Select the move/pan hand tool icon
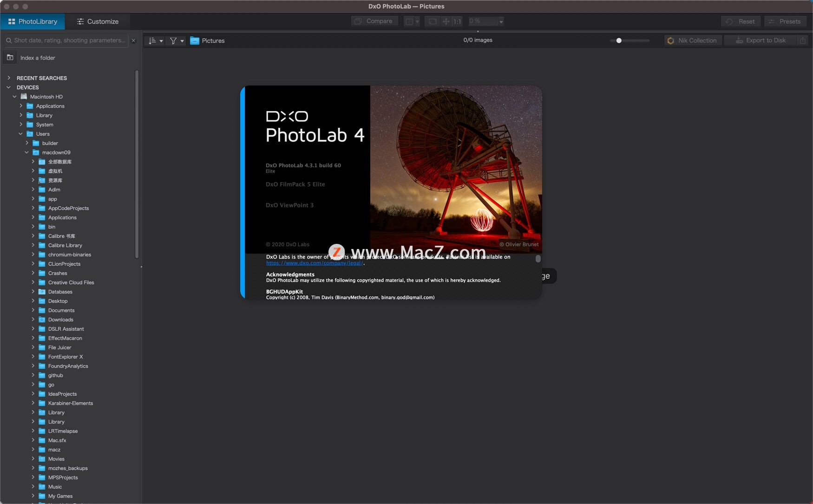This screenshot has width=813, height=504. [446, 21]
